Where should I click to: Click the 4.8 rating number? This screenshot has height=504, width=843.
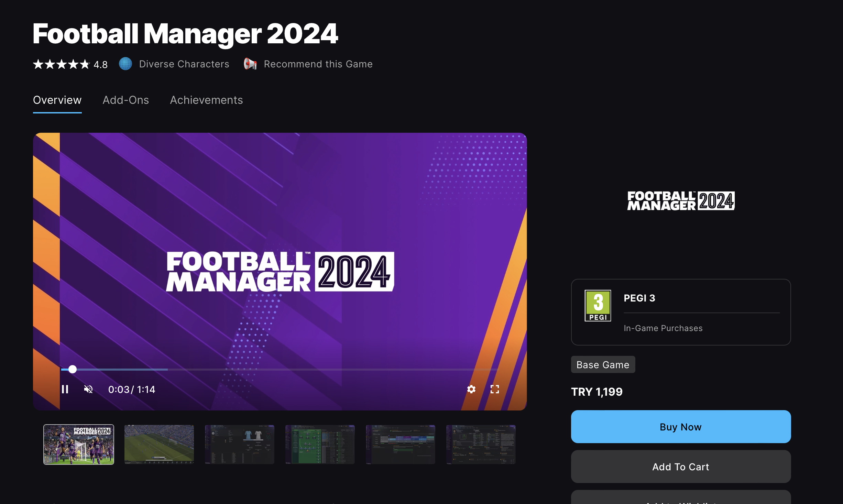[x=101, y=65]
